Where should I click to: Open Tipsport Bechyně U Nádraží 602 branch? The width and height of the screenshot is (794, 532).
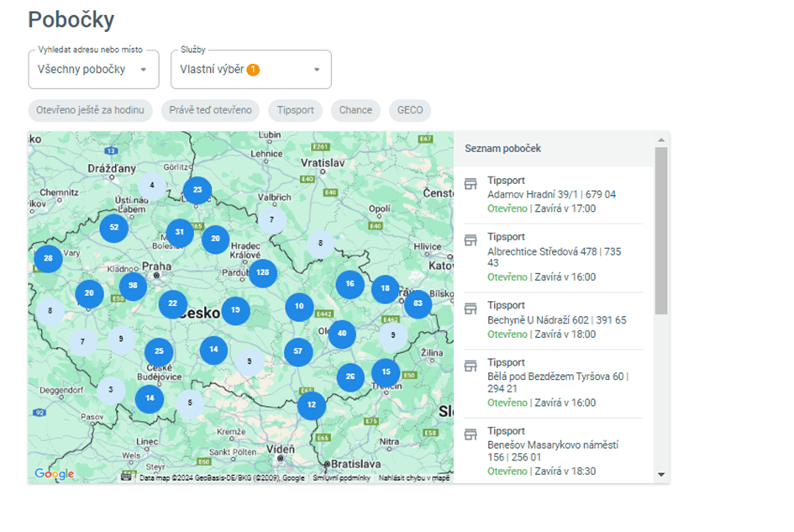[x=554, y=320]
